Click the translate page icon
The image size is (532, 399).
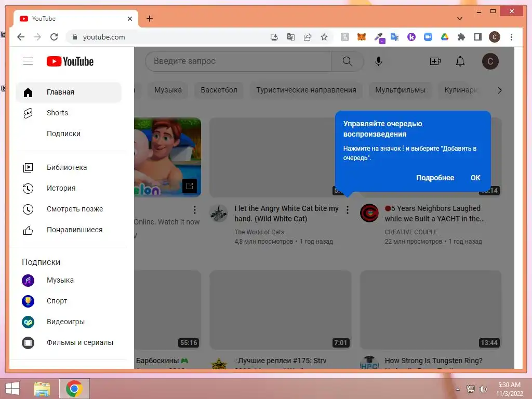pyautogui.click(x=291, y=37)
